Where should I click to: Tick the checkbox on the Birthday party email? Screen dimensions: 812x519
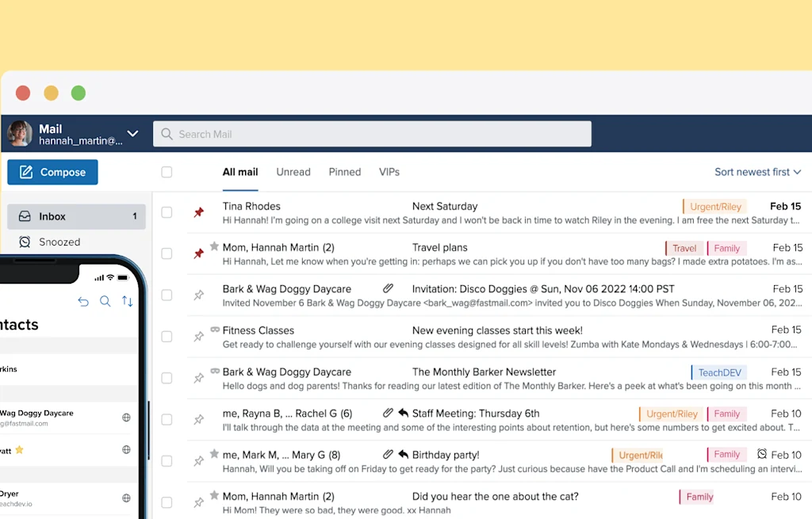(167, 460)
